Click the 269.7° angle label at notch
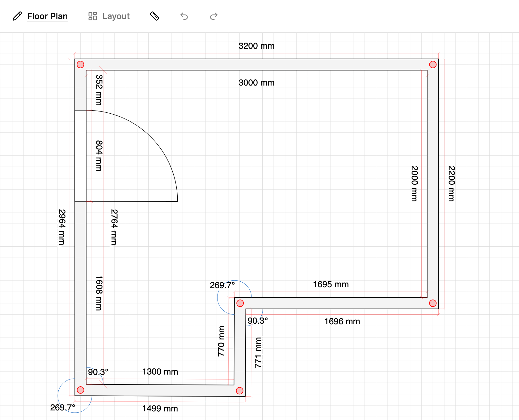 click(x=222, y=285)
